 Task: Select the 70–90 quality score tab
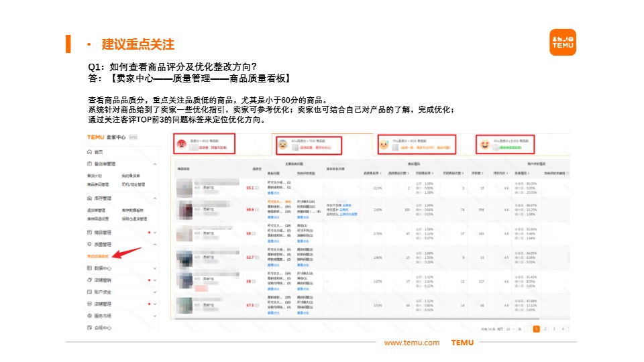(417, 145)
